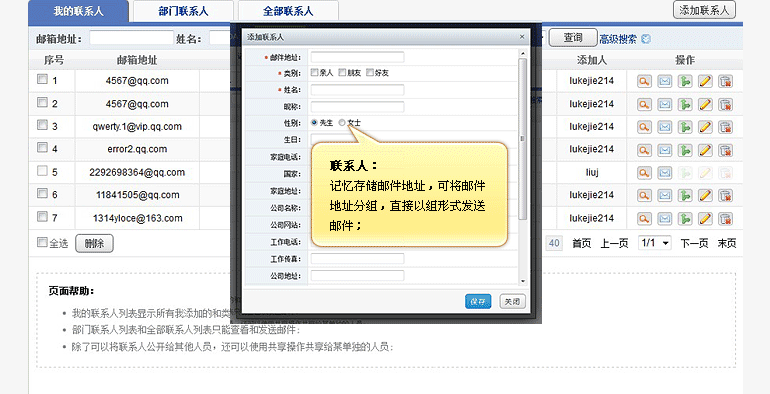Switch to 部门联系人 tab
The image size is (770, 394).
point(183,11)
